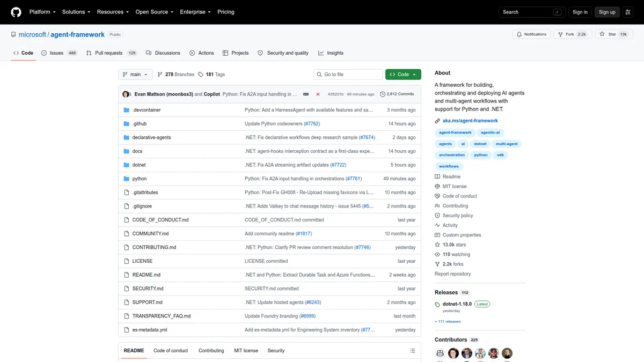The width and height of the screenshot is (644, 362).
Task: Open the main branch selector
Action: pos(135,75)
